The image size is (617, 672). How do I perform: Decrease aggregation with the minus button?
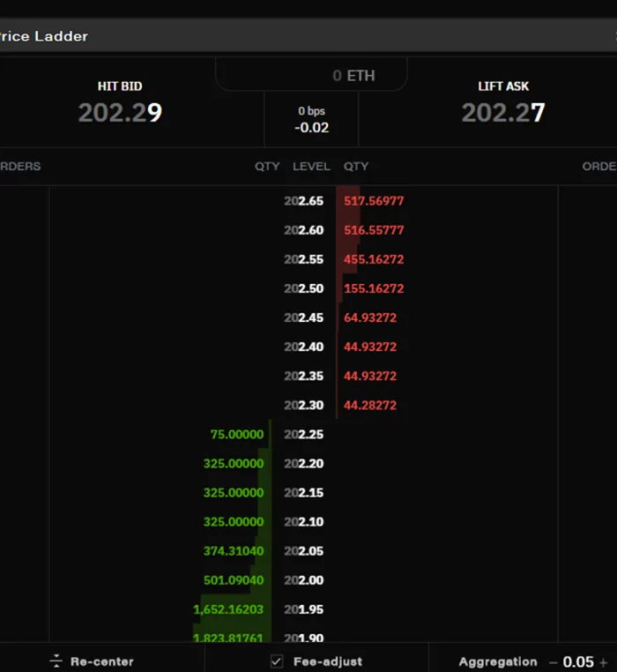tap(553, 662)
